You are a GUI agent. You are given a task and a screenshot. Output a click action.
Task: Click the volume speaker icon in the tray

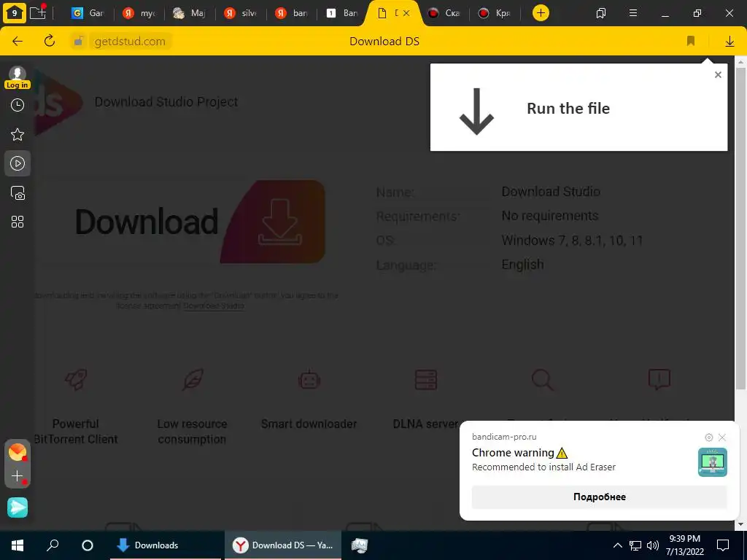pyautogui.click(x=653, y=545)
